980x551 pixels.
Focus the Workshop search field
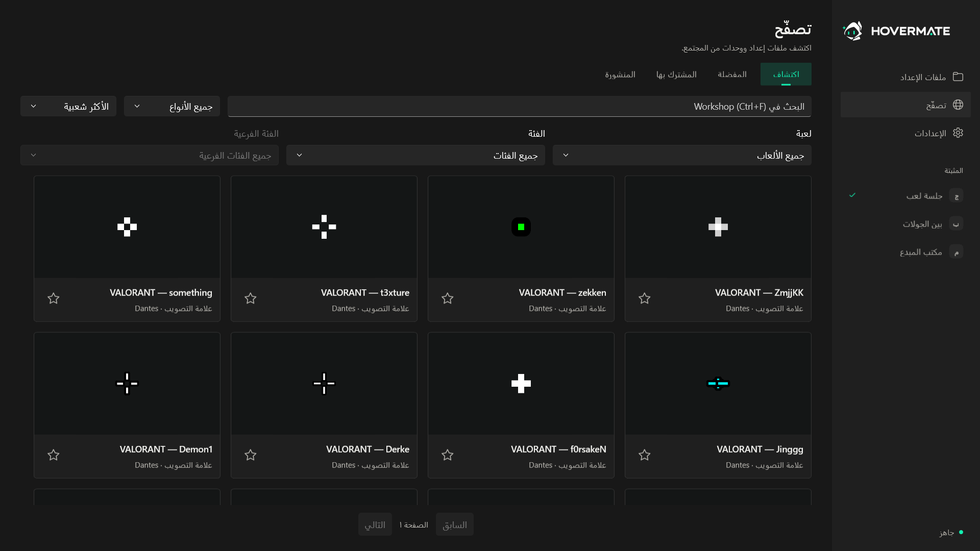tap(520, 106)
